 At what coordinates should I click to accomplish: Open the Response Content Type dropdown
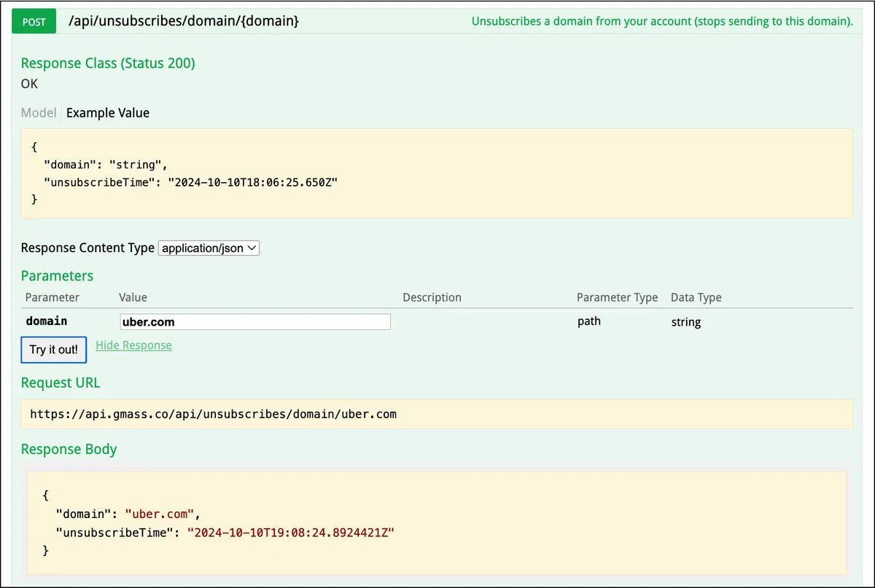[209, 248]
